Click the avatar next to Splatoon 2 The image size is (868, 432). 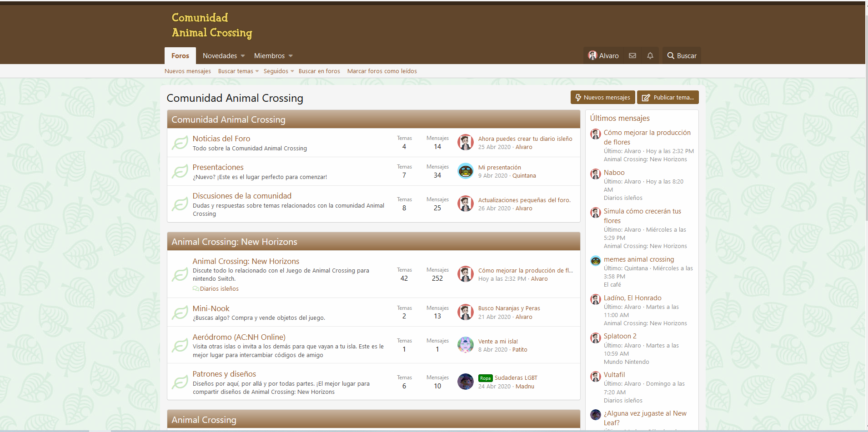point(596,338)
